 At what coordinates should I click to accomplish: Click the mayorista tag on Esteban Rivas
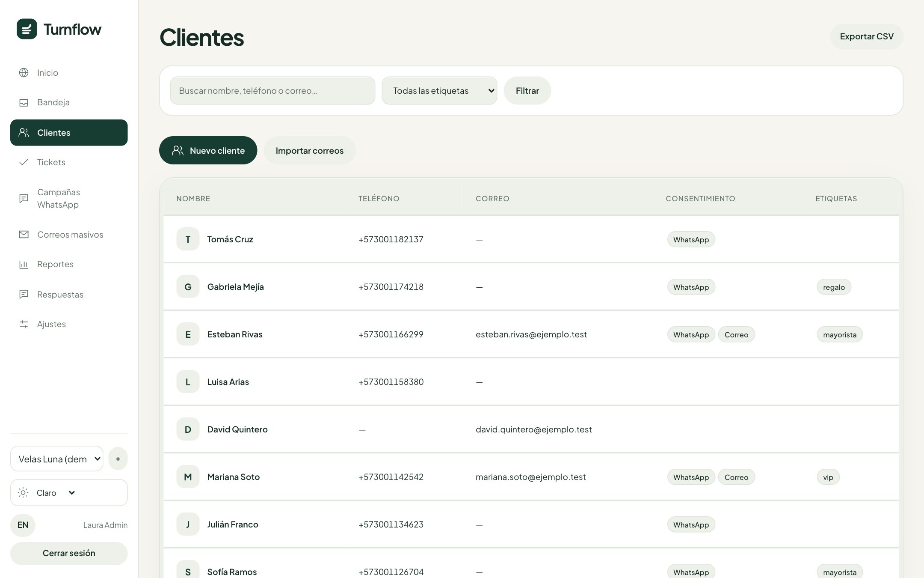pyautogui.click(x=840, y=335)
